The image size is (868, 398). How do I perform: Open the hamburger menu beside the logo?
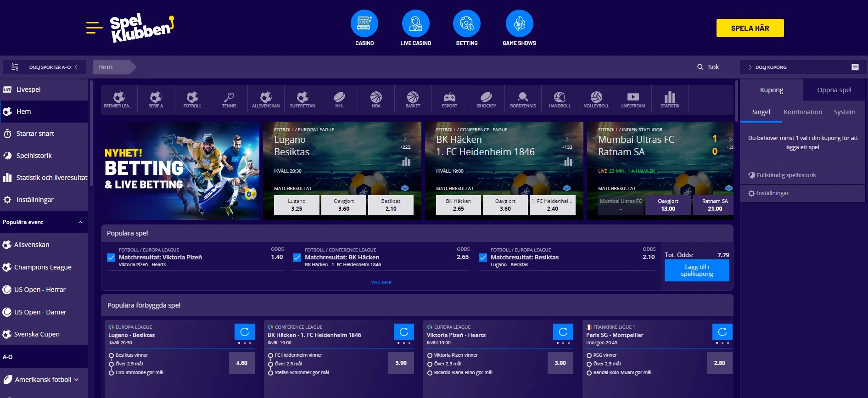[x=94, y=28]
